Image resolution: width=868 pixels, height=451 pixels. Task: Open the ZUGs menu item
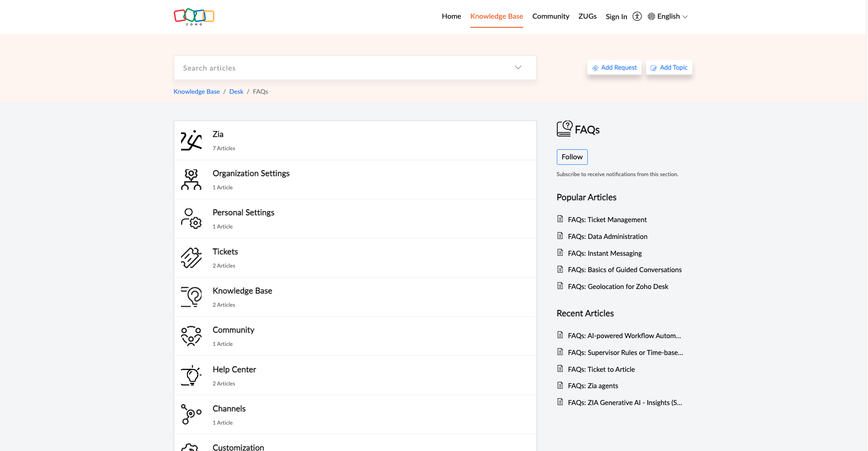[587, 16]
